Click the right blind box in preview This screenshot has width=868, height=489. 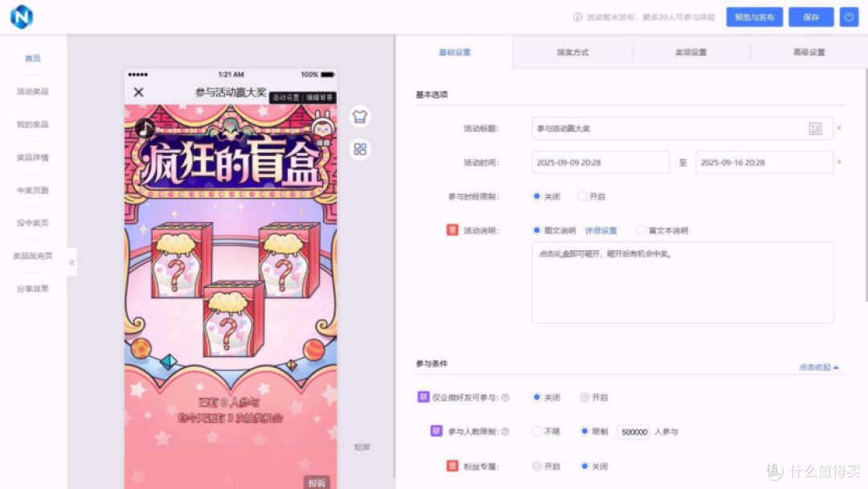tap(289, 260)
